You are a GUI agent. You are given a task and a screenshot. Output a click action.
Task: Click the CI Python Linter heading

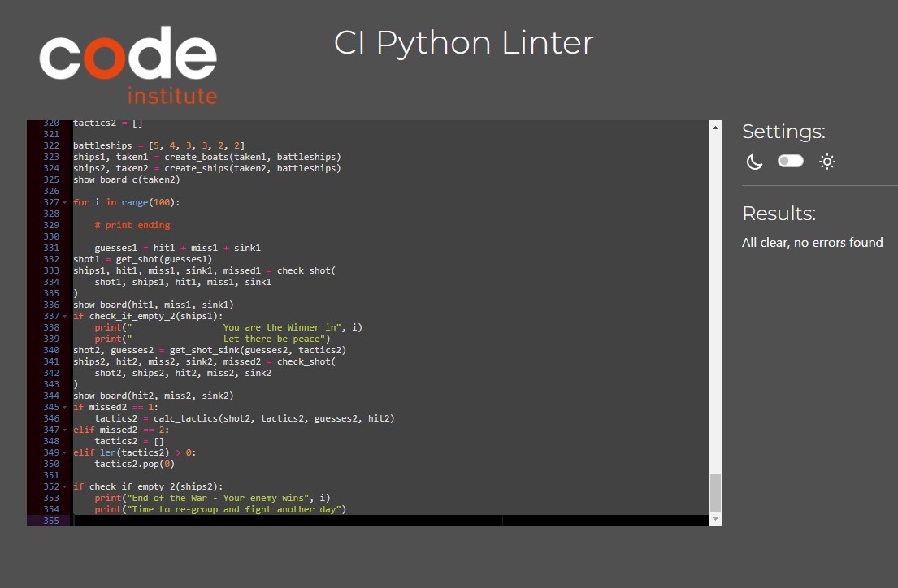tap(463, 43)
